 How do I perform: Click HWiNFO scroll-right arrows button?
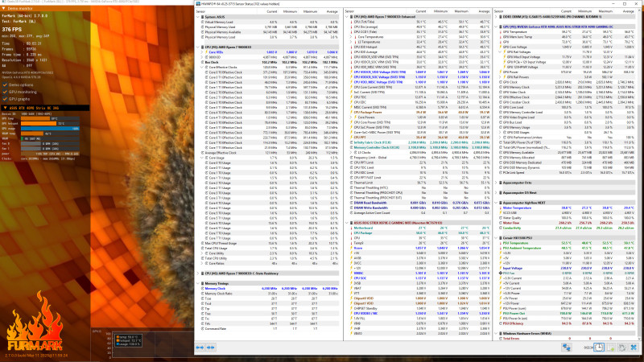coord(211,348)
